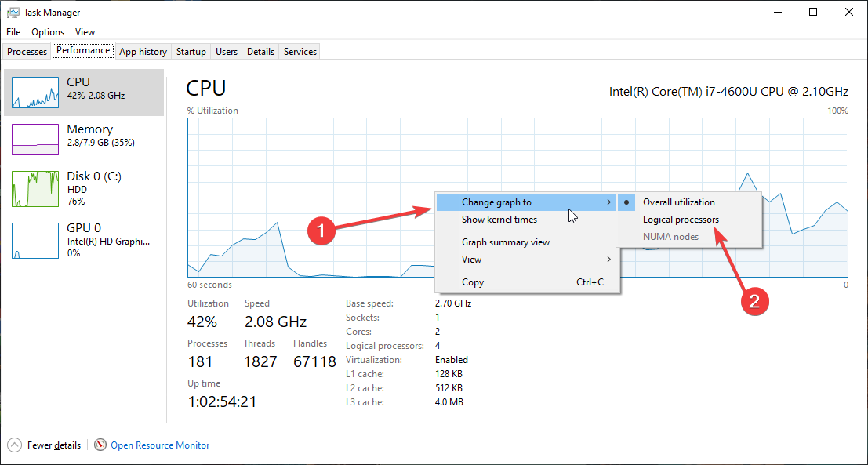Click the Task Manager title bar icon
Viewport: 868px width, 465px height.
(x=13, y=13)
